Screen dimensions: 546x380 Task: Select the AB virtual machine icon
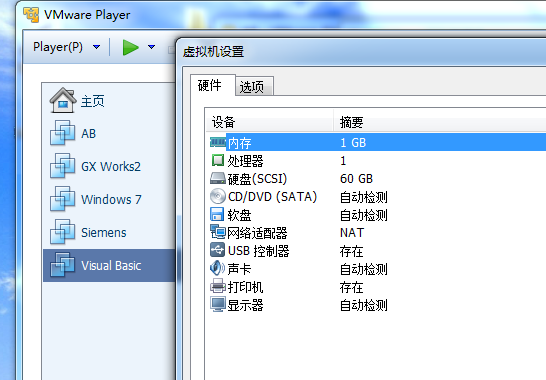(63, 133)
